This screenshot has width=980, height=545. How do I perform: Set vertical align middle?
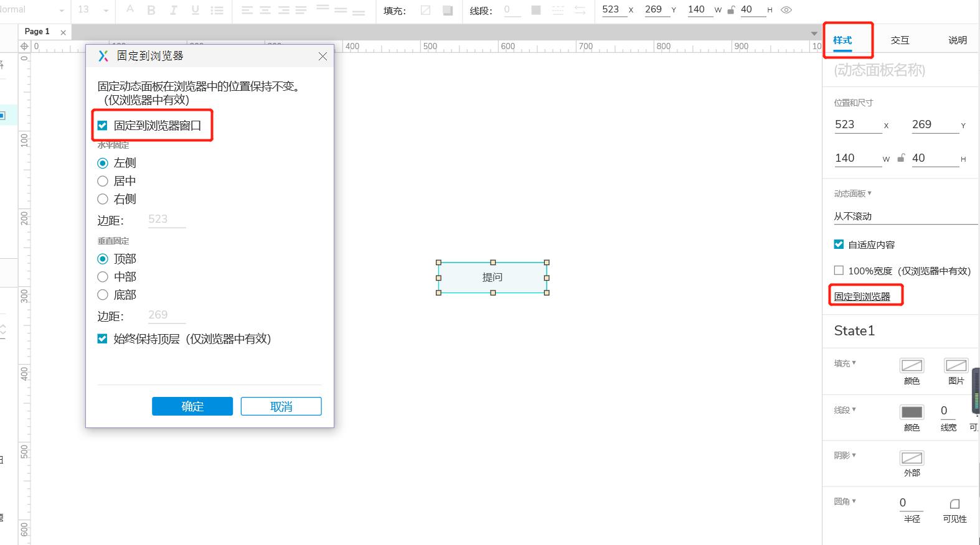[341, 10]
